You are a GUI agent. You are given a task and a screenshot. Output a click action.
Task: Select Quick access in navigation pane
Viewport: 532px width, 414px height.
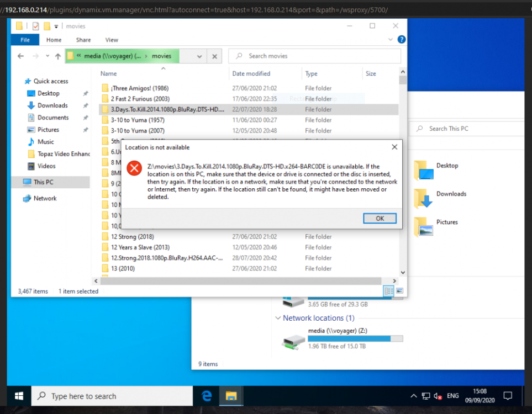pos(51,81)
